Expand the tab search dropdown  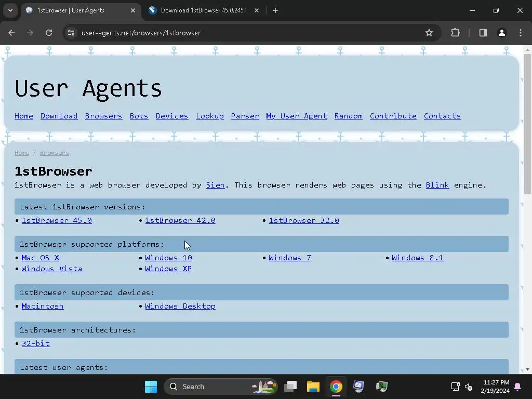click(10, 10)
